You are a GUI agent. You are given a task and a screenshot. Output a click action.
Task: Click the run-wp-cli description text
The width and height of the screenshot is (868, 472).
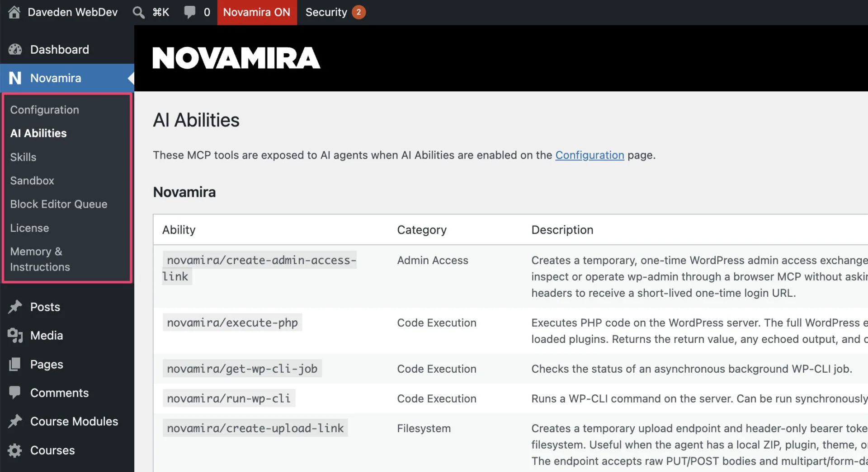click(x=699, y=398)
